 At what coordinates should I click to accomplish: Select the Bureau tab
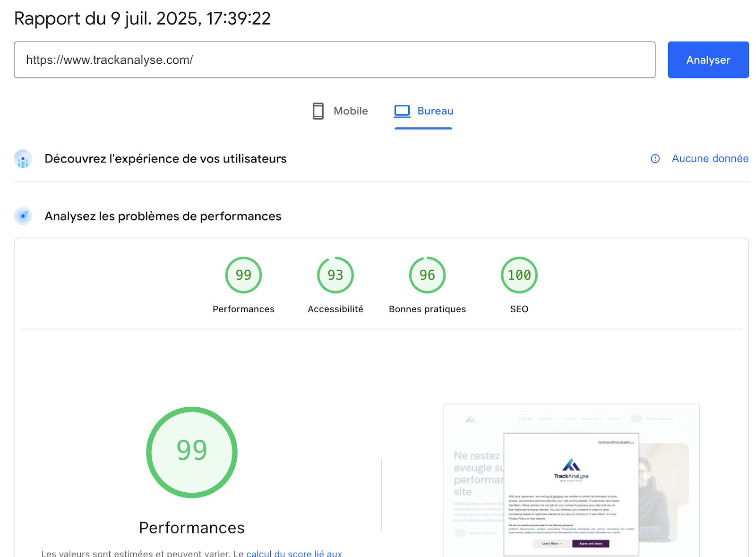click(x=423, y=111)
